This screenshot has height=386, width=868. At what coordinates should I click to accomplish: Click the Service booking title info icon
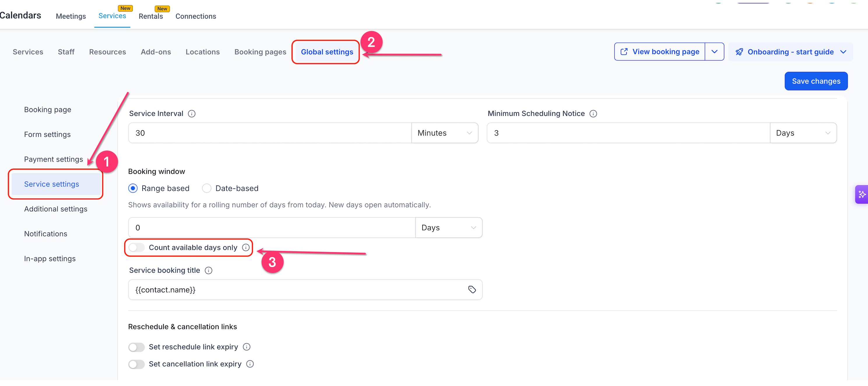[x=209, y=270]
